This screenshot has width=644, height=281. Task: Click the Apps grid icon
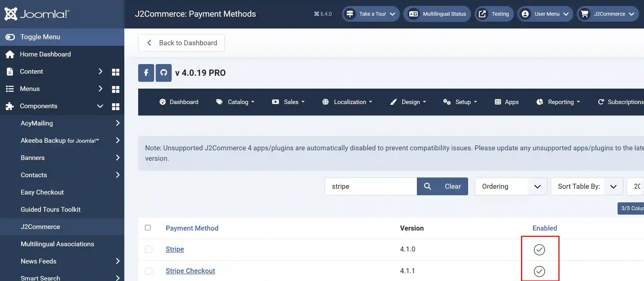pyautogui.click(x=498, y=102)
